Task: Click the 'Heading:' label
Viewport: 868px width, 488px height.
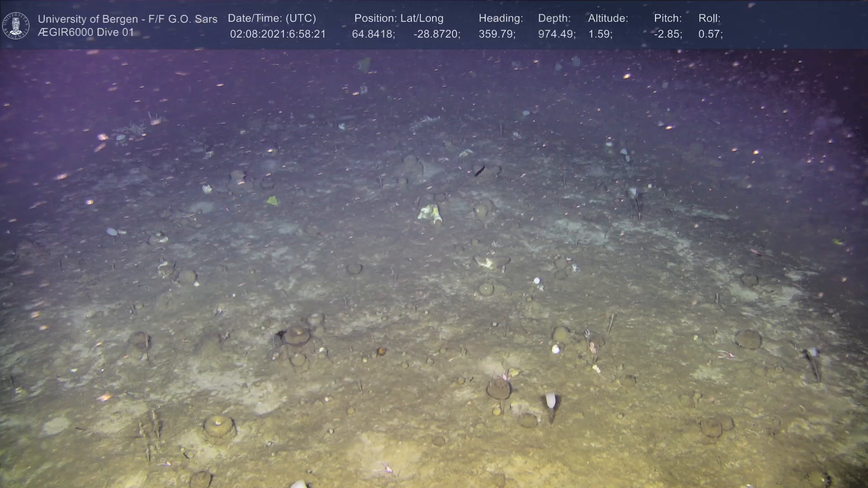Action: coord(500,18)
